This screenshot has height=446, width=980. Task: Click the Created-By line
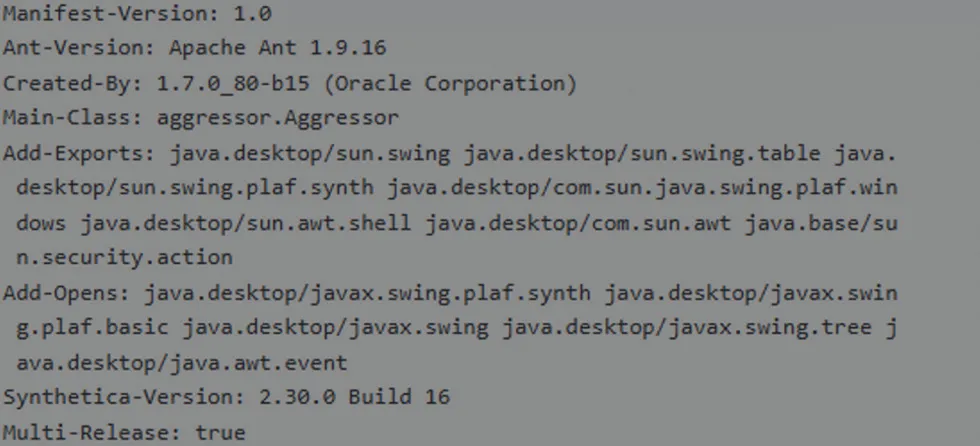289,84
